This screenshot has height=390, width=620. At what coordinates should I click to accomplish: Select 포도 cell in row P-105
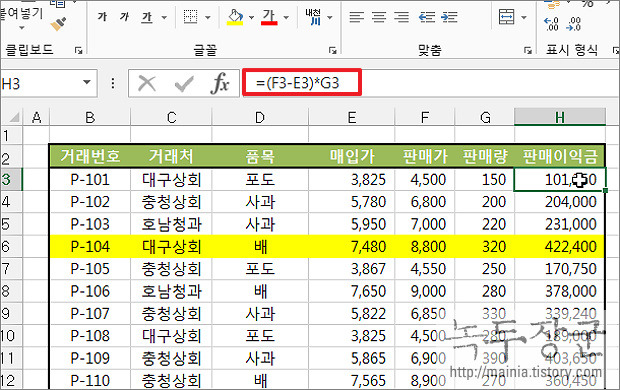(x=260, y=269)
